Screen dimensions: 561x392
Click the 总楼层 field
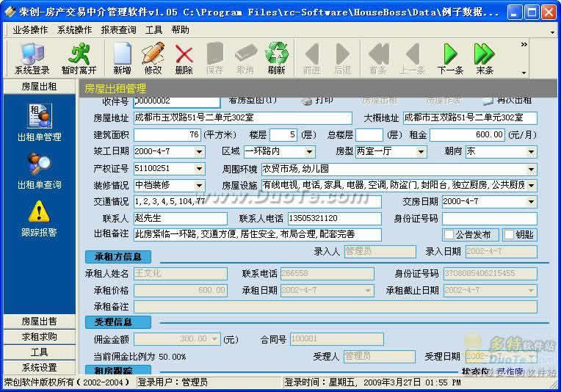coord(369,135)
